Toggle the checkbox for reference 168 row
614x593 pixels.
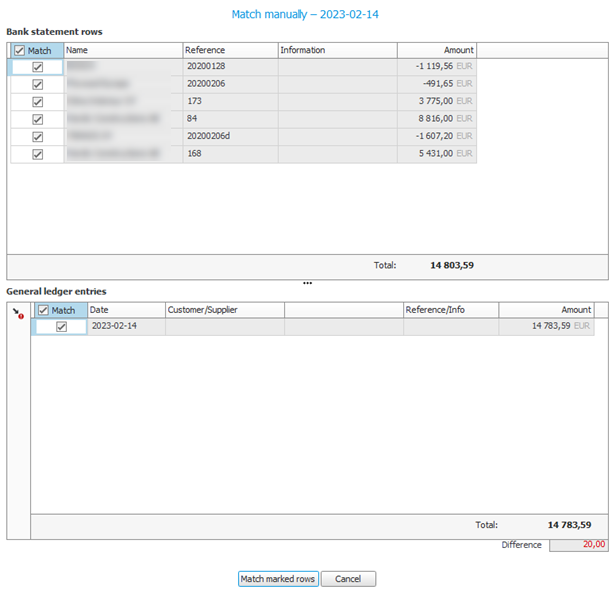point(38,154)
